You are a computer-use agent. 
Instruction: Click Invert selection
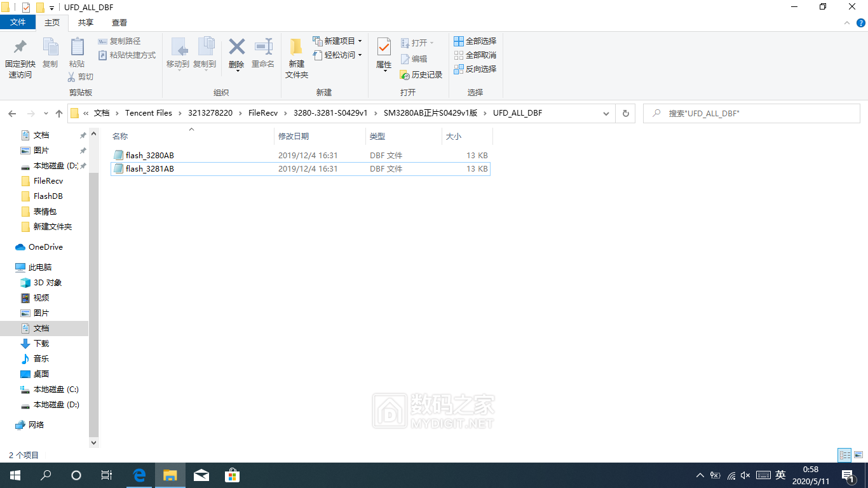475,69
